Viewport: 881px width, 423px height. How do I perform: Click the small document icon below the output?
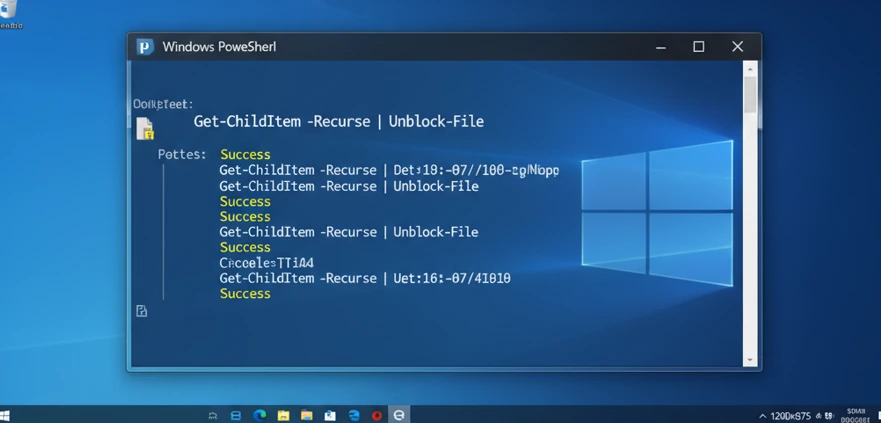coord(142,311)
